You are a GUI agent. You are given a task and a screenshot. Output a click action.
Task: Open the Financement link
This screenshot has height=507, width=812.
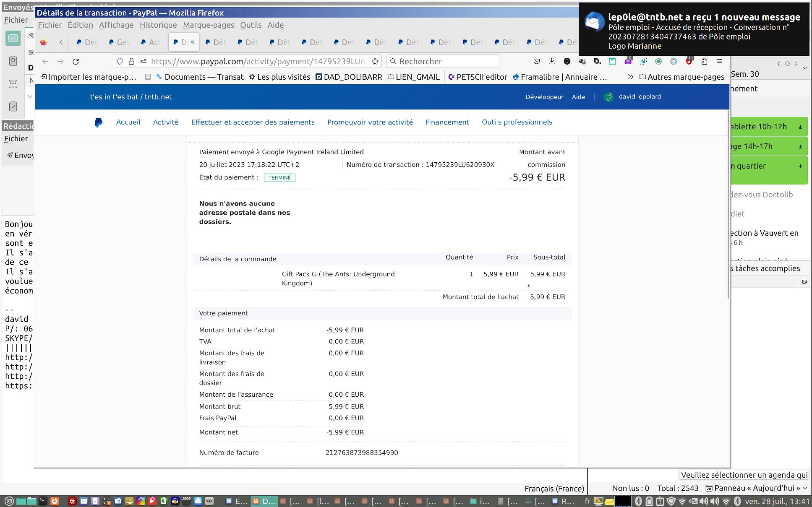pos(447,122)
